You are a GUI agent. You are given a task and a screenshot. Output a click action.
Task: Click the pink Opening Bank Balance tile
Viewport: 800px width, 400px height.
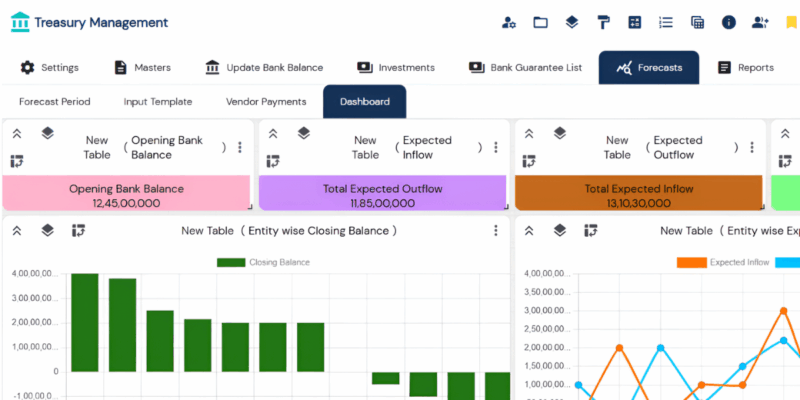point(126,194)
